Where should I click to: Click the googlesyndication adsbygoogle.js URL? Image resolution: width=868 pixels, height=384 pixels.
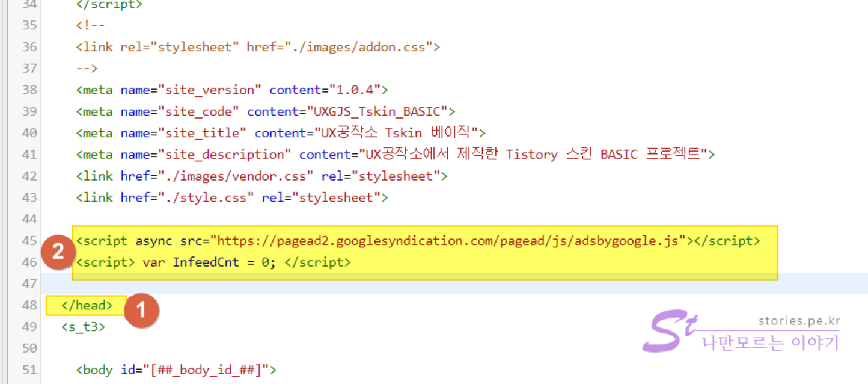click(x=451, y=241)
